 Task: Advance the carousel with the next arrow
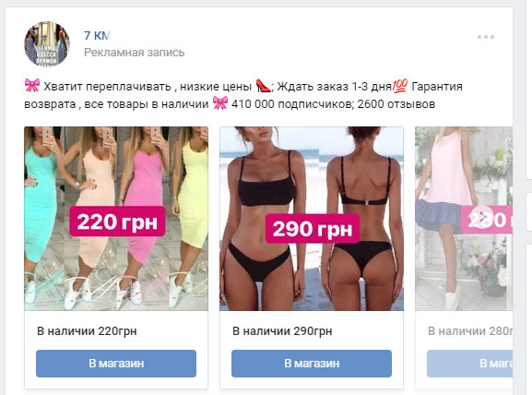pyautogui.click(x=482, y=217)
